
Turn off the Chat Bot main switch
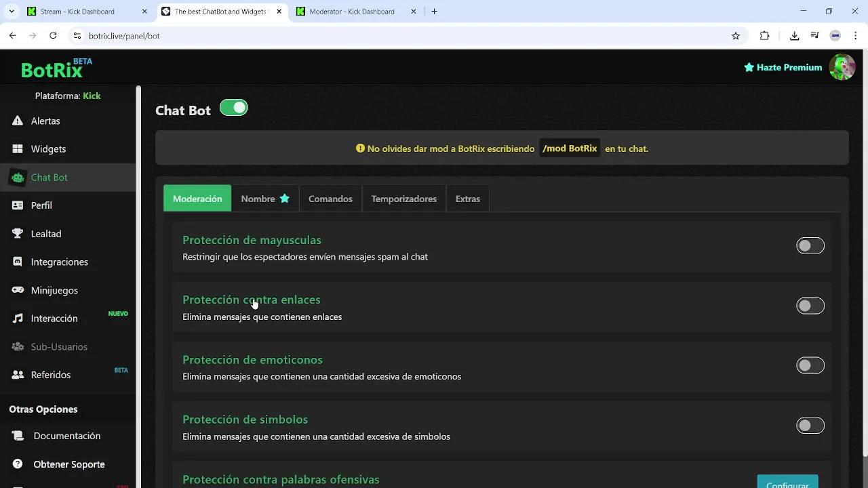point(234,108)
